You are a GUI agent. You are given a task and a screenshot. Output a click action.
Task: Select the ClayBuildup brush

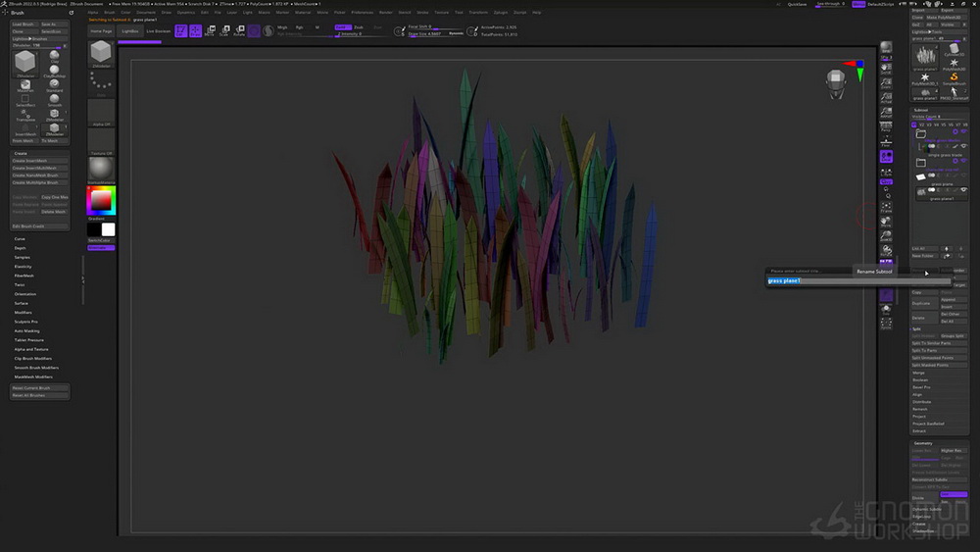point(54,71)
